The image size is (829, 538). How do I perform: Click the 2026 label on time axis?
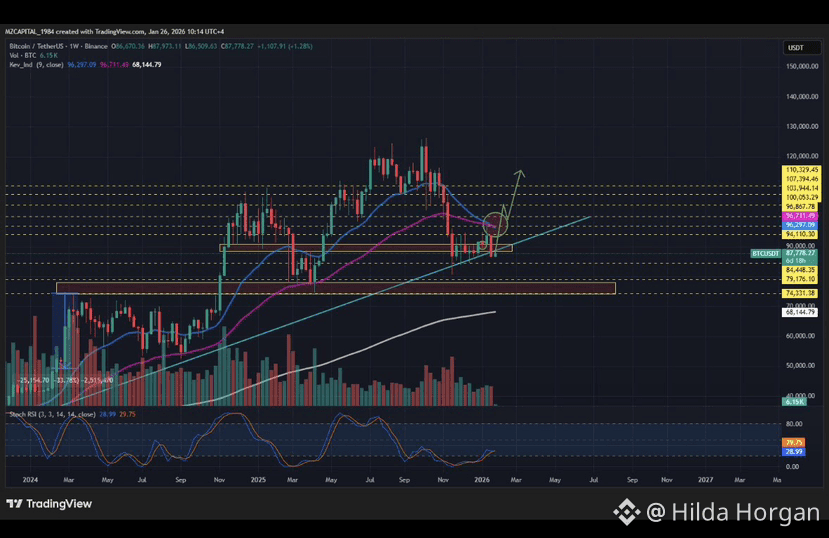(x=482, y=480)
